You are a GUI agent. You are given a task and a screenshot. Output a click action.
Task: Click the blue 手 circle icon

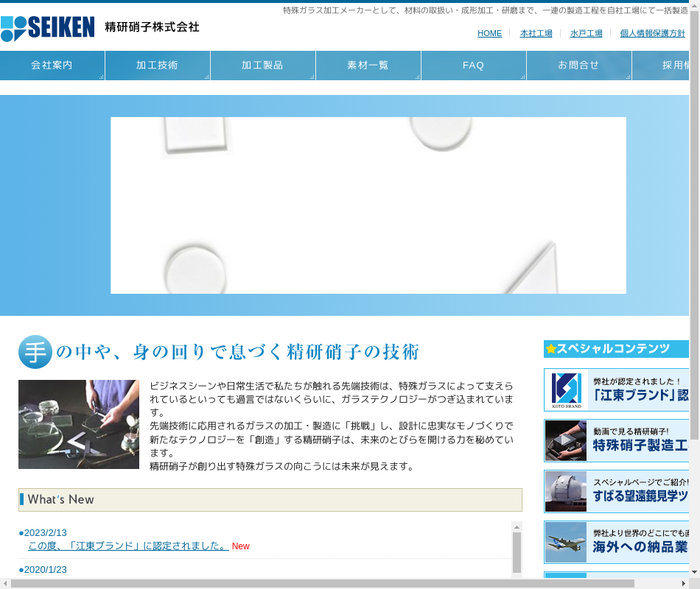(35, 352)
